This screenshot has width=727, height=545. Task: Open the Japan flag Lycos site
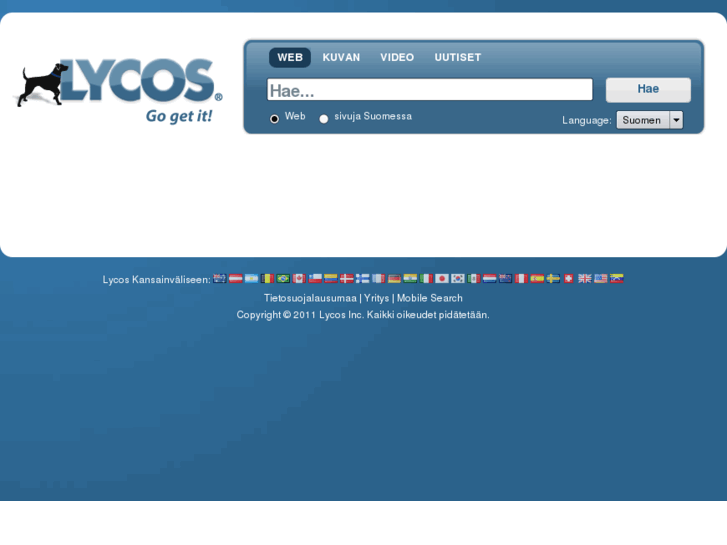442,278
